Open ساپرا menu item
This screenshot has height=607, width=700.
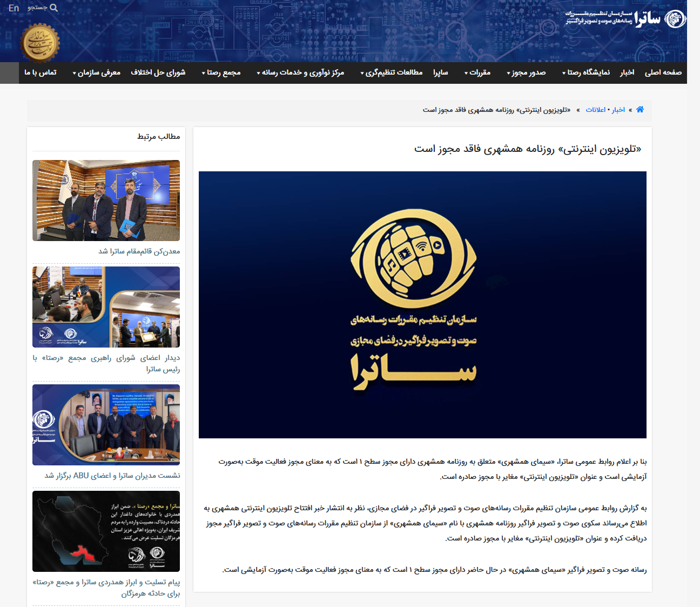441,72
